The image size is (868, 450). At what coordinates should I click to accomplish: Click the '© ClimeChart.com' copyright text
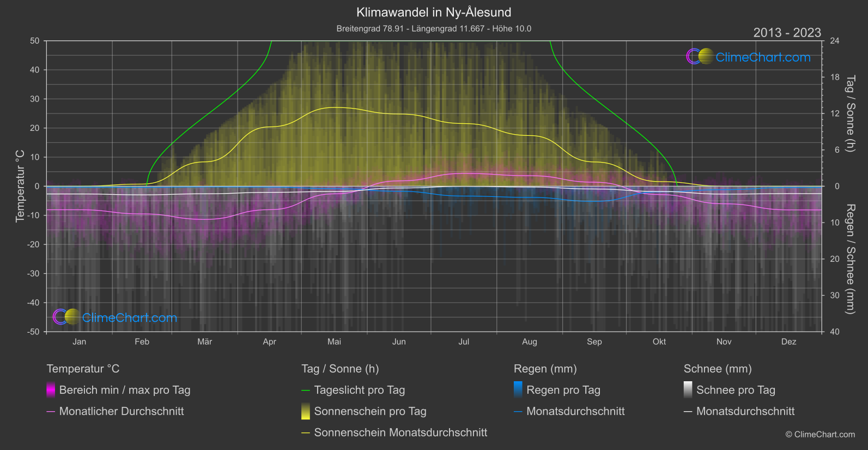tap(820, 434)
